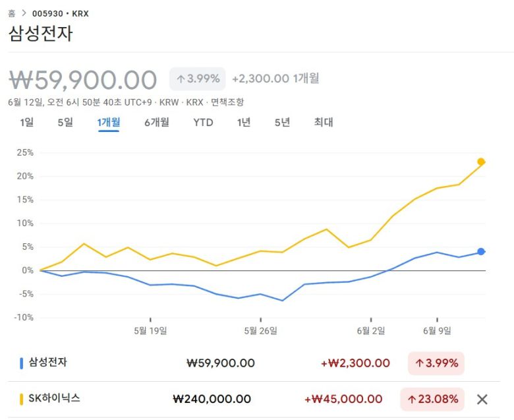Click 삼성전자 row 3.99% up-arrow badge

click(x=436, y=363)
